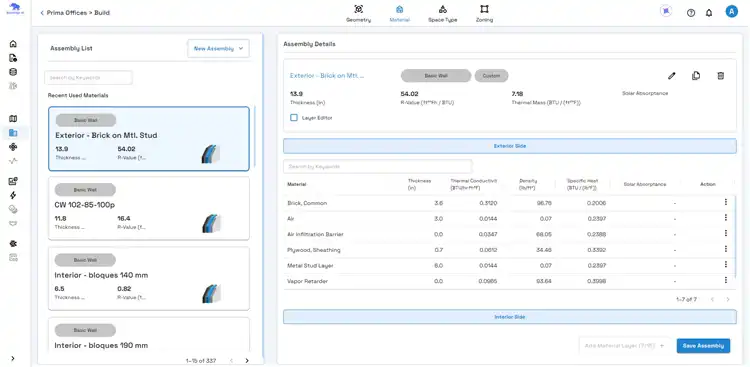Screen dimensions: 750x367
Task: Go to previous page of assembly list
Action: point(232,360)
